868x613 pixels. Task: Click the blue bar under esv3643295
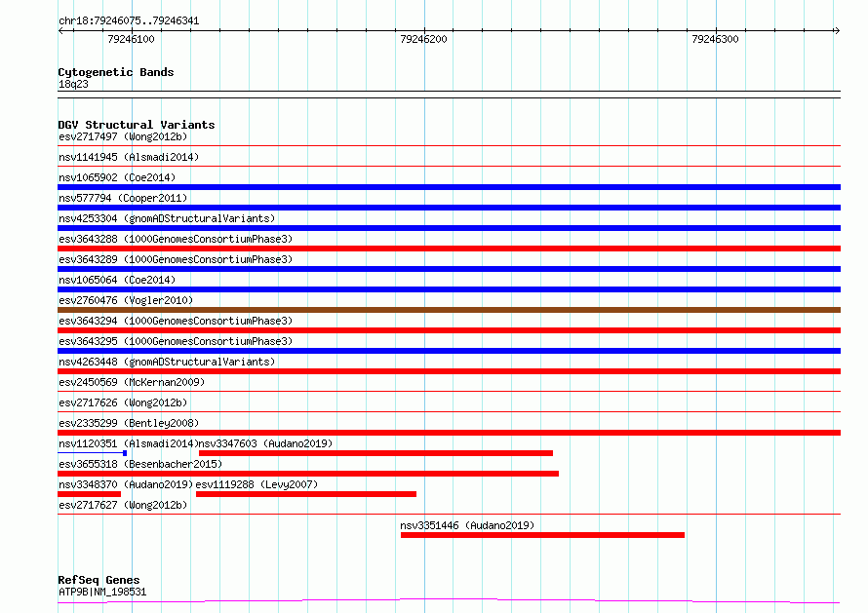449,351
